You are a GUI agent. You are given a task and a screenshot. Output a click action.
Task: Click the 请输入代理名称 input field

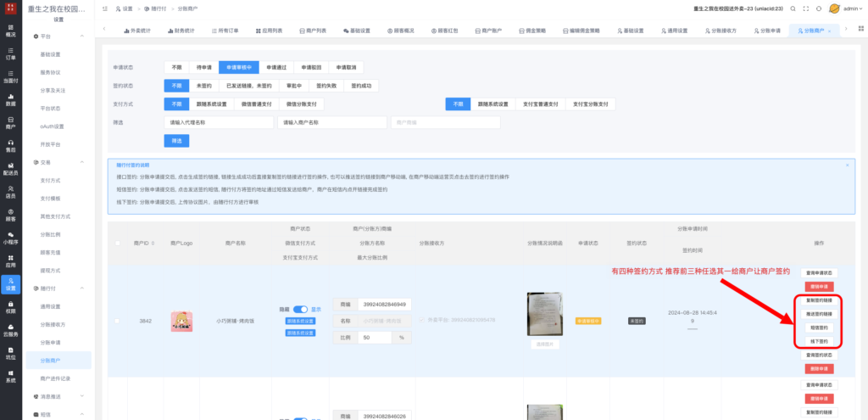pyautogui.click(x=219, y=122)
